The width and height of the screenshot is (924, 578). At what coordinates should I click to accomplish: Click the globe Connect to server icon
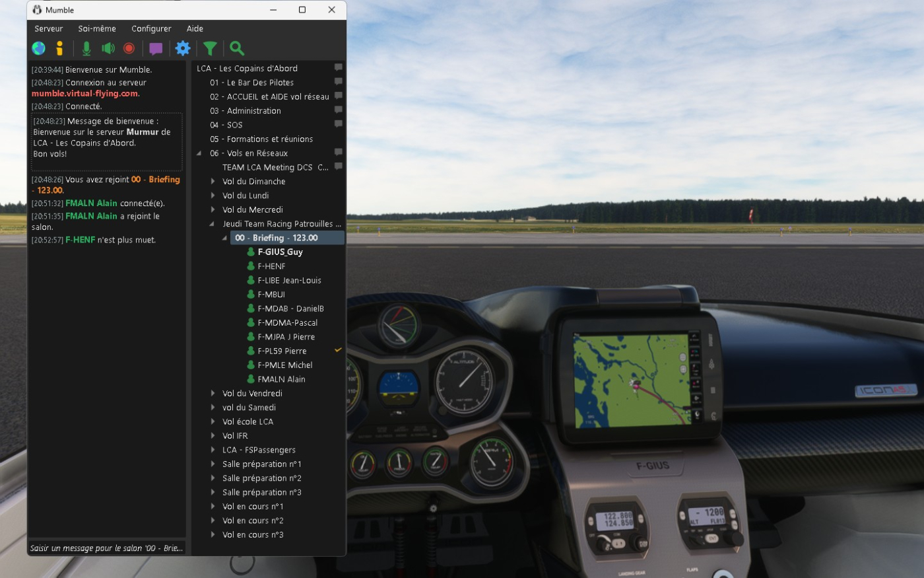coord(39,48)
